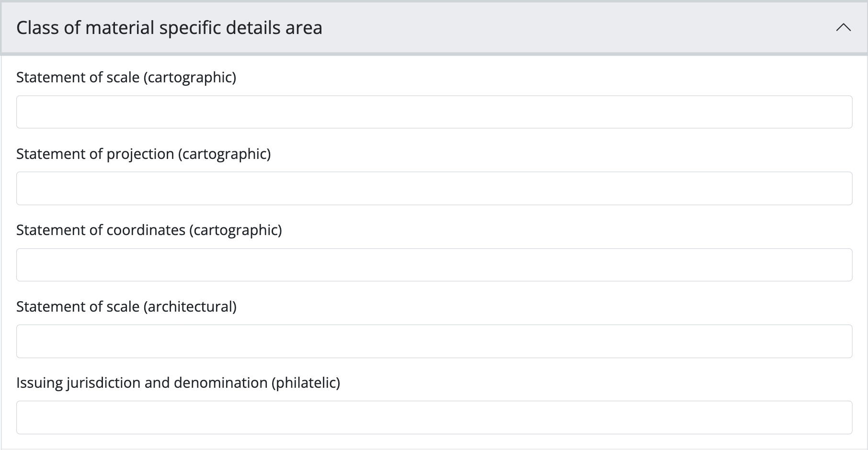Click the word '(architectural)' in the label
868x450 pixels.
coord(190,307)
